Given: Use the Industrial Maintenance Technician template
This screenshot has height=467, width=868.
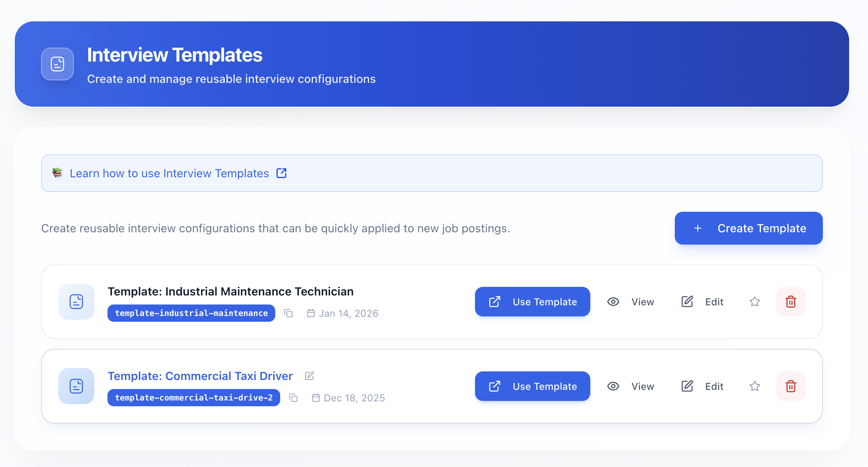Looking at the screenshot, I should (532, 302).
